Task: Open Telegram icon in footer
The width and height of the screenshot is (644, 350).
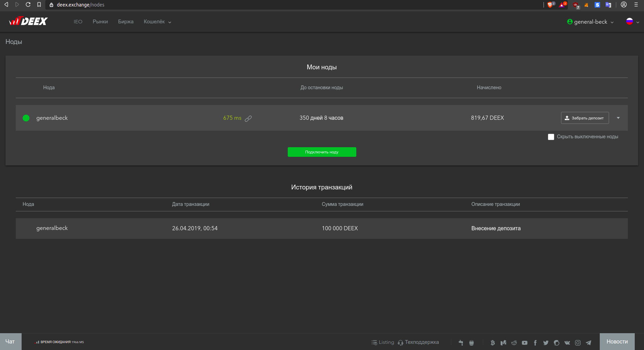Action: click(x=588, y=342)
